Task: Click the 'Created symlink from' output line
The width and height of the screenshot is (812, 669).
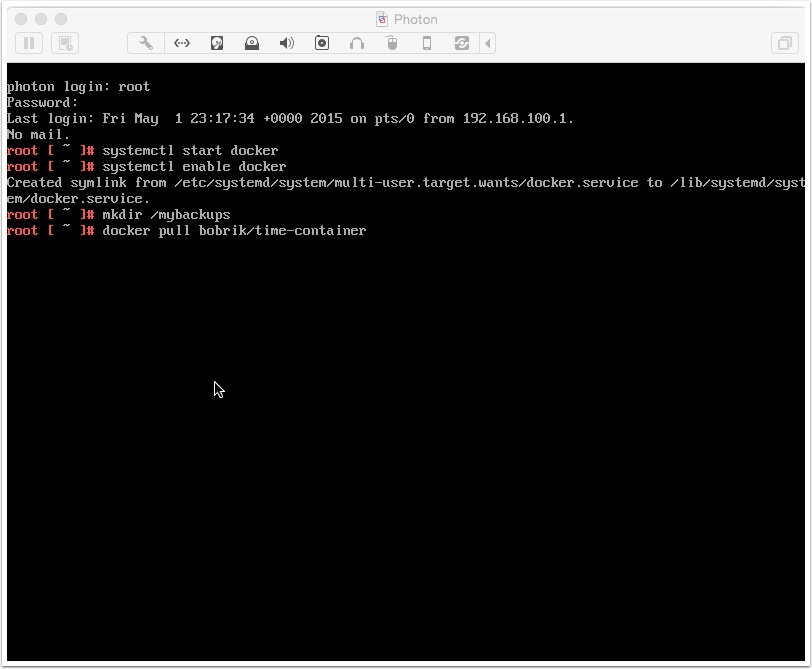Action: tap(406, 182)
